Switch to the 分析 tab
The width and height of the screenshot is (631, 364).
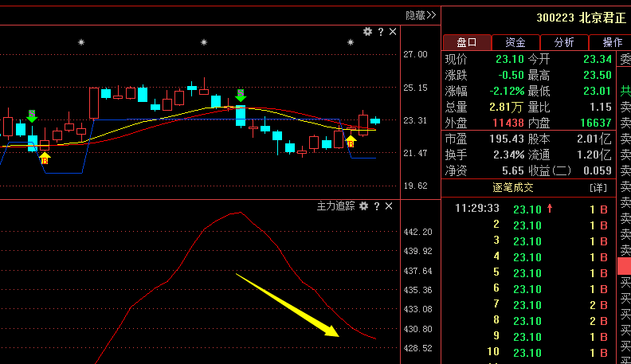coord(564,42)
